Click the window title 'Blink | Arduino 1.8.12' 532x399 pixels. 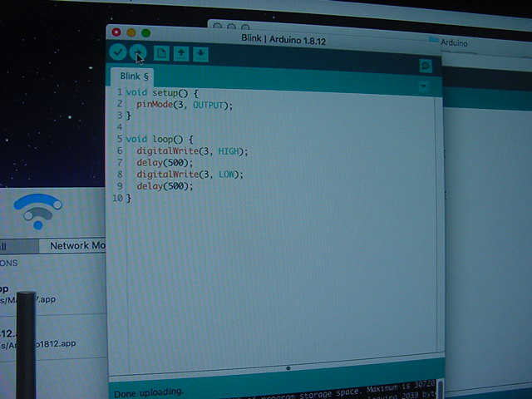click(283, 40)
